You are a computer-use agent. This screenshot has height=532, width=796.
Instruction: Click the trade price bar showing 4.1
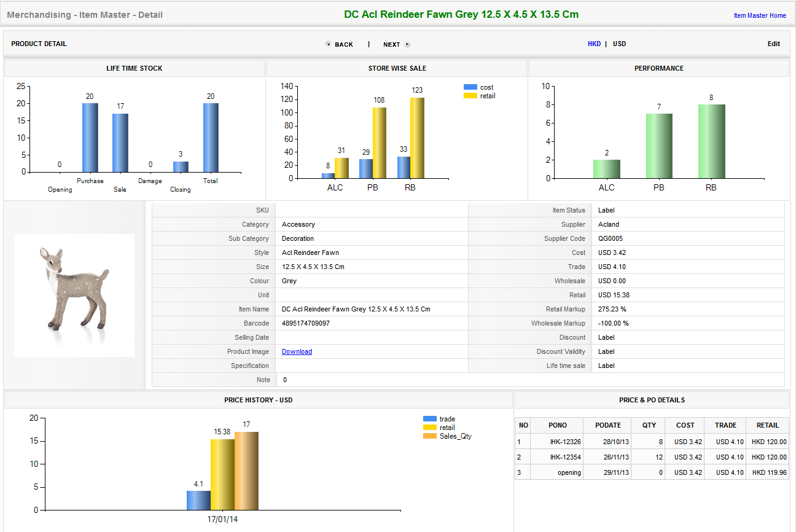198,500
